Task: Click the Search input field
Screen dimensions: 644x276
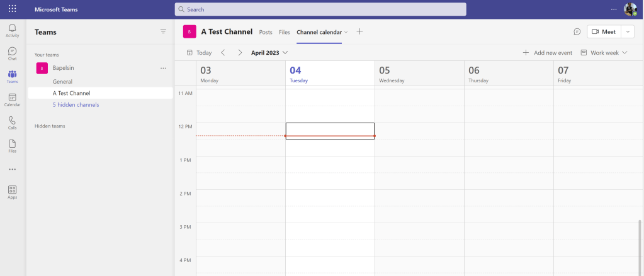Action: [x=320, y=9]
